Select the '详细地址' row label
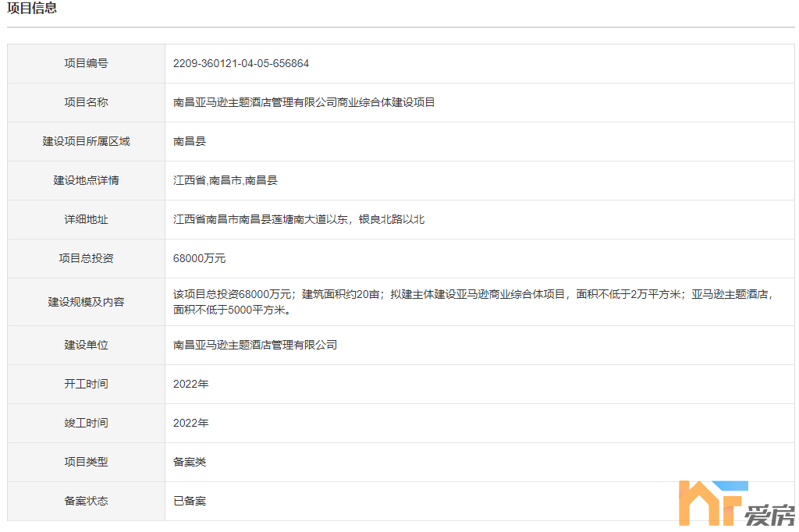This screenshot has width=799, height=532. 86,220
